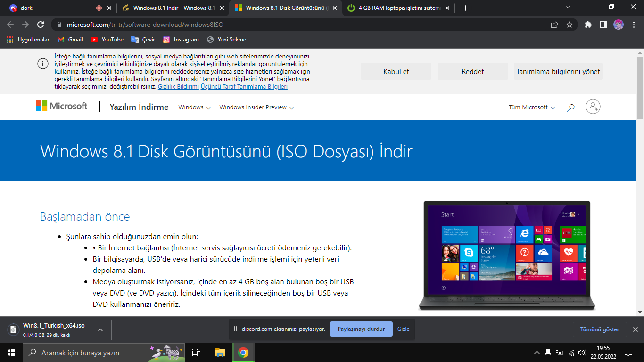
Task: Close the 4 GB RAM laptopa tab
Action: [x=448, y=8]
